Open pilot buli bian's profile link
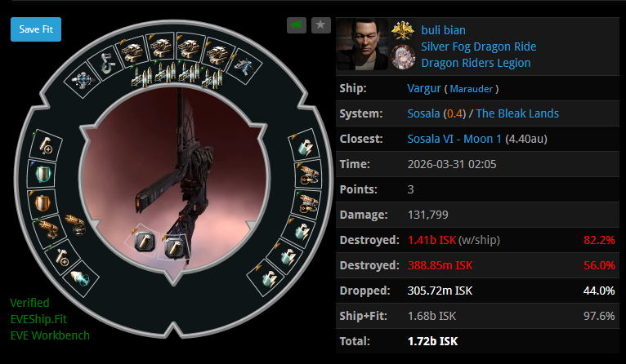 tap(443, 30)
